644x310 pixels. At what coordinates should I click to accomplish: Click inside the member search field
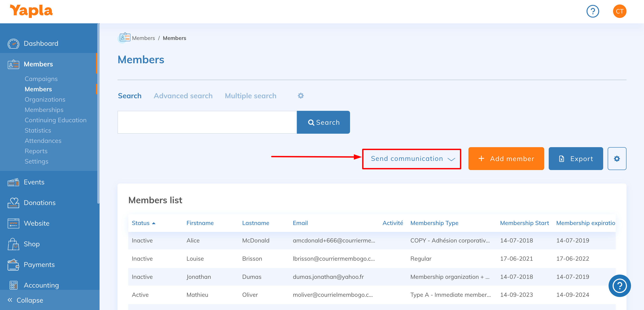[207, 122]
